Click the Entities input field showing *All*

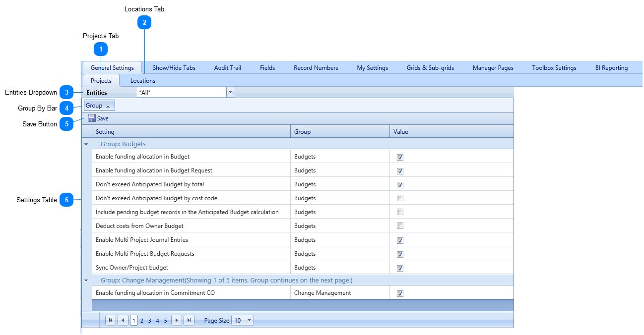(181, 92)
